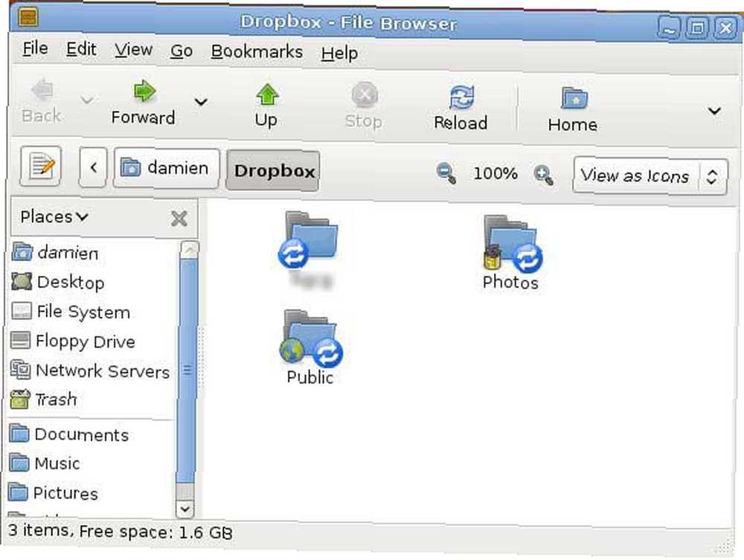Image resolution: width=744 pixels, height=560 pixels.
Task: Open Trash in the Places sidebar
Action: 44,399
